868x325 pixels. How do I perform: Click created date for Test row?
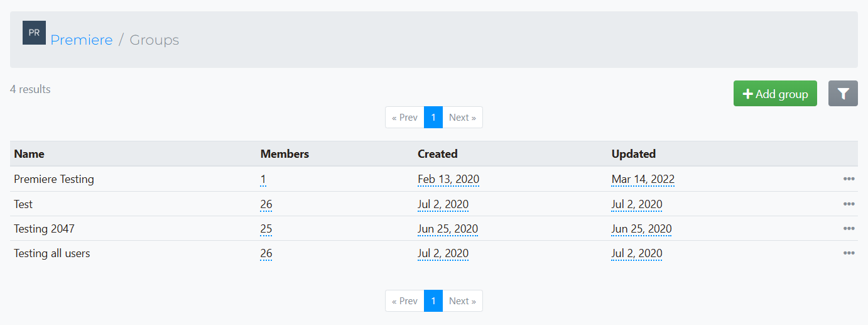click(x=443, y=204)
